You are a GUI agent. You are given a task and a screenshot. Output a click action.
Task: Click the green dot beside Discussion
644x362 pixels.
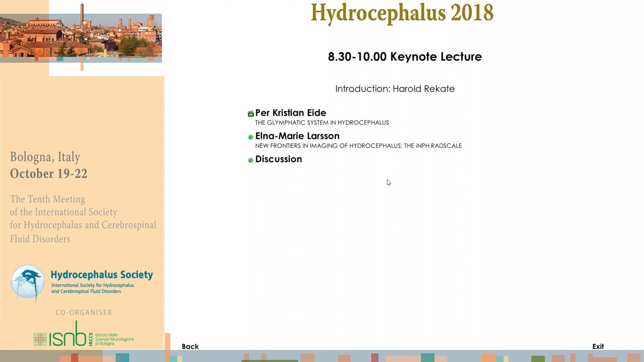click(x=251, y=160)
